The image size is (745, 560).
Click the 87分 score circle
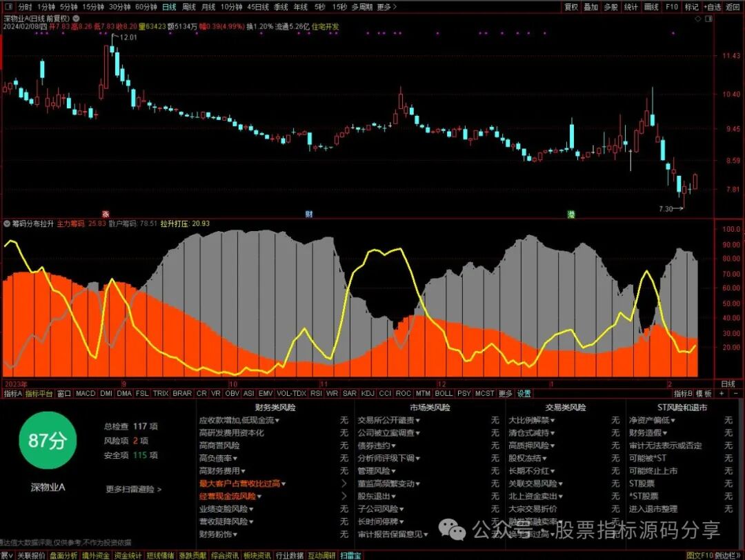point(47,440)
